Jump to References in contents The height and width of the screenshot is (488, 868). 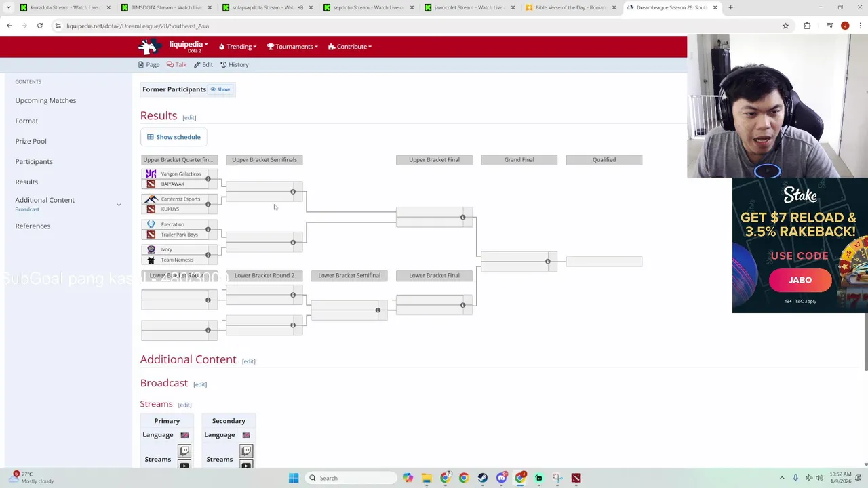(x=33, y=226)
